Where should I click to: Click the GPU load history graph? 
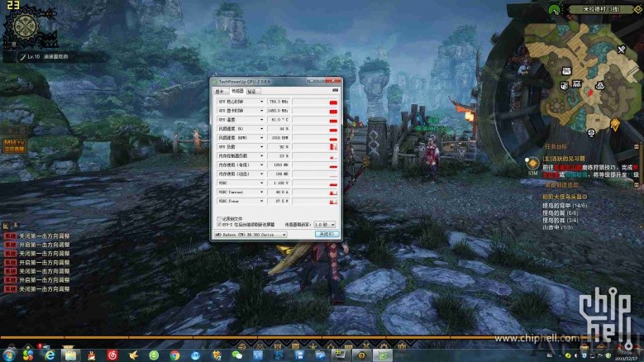click(x=315, y=147)
